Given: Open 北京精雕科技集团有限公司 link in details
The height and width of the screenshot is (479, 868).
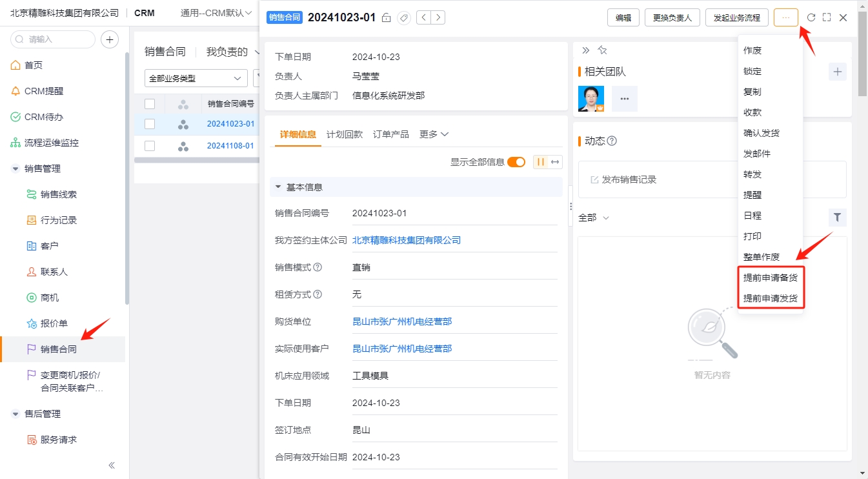Looking at the screenshot, I should [x=407, y=240].
